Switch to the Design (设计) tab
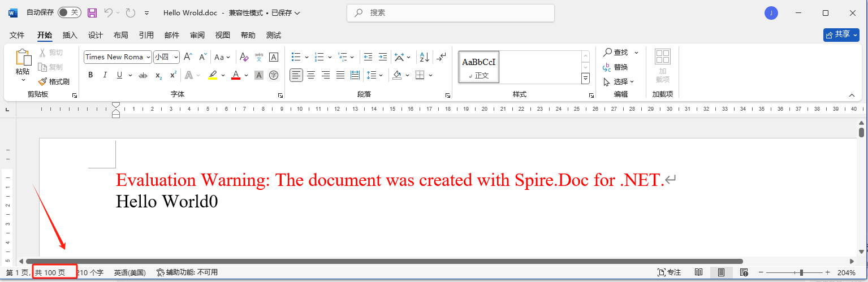 coord(96,35)
